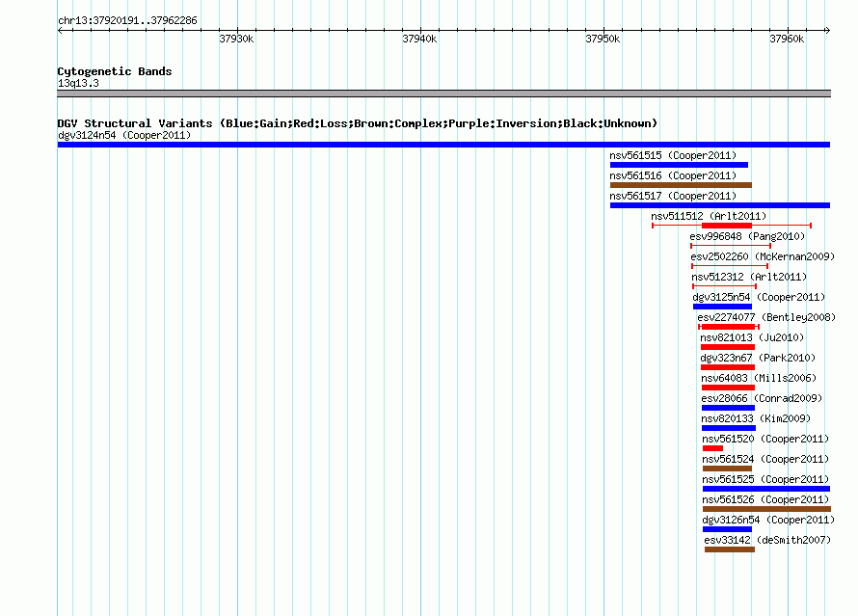Click the red bar under dgv323n67
858x616 pixels.
pyautogui.click(x=728, y=367)
